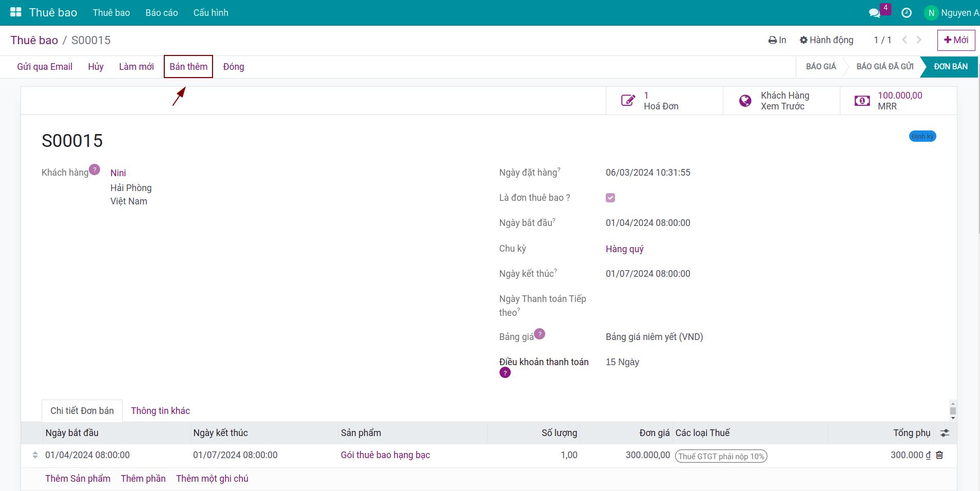This screenshot has width=980, height=491.
Task: Open the Hành động actions dropdown
Action: (x=827, y=40)
